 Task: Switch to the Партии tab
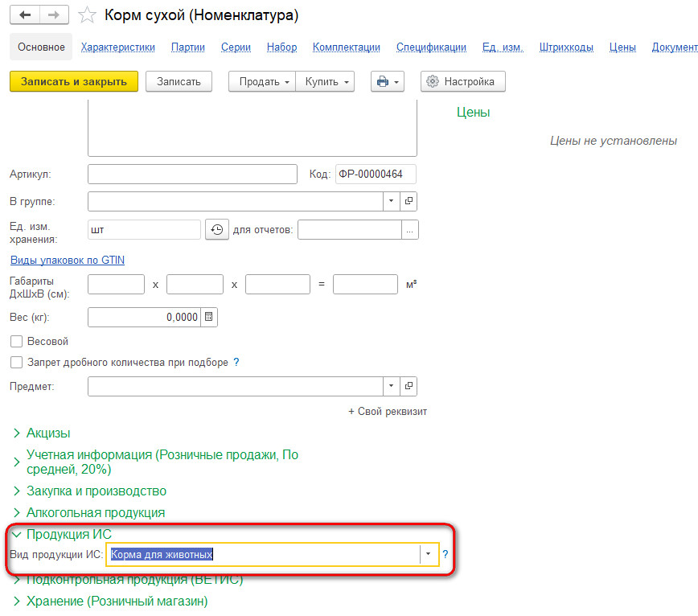(188, 47)
